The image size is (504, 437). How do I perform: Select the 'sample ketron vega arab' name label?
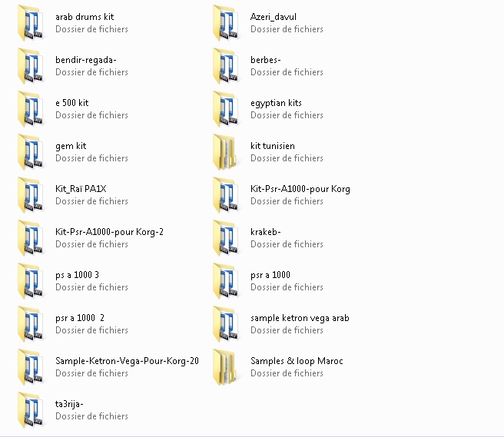[300, 319]
